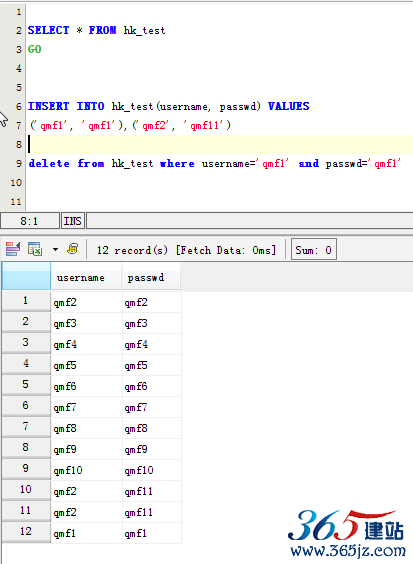Click line number 6 in the gutter

point(18,106)
